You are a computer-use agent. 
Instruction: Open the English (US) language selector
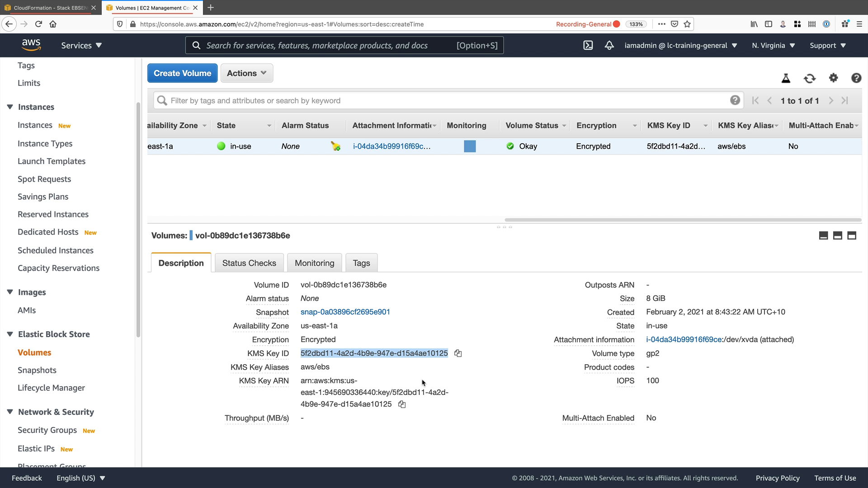(x=80, y=478)
